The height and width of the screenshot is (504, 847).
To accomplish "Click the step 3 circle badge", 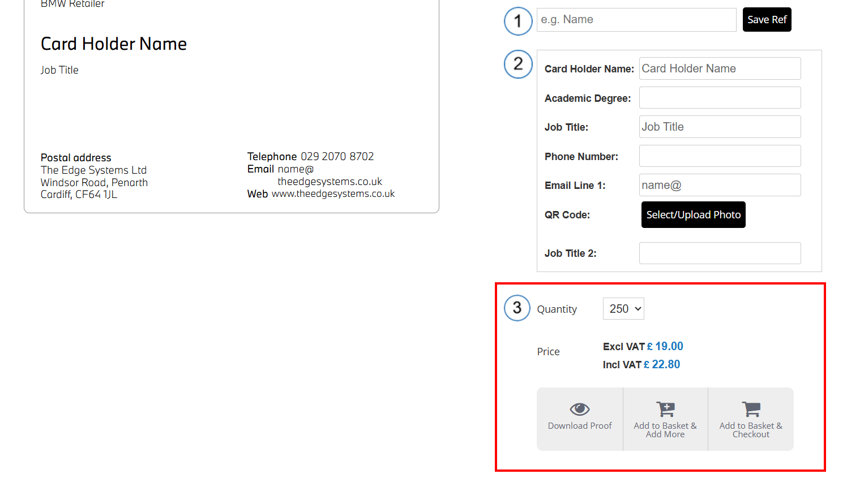I will tap(517, 308).
